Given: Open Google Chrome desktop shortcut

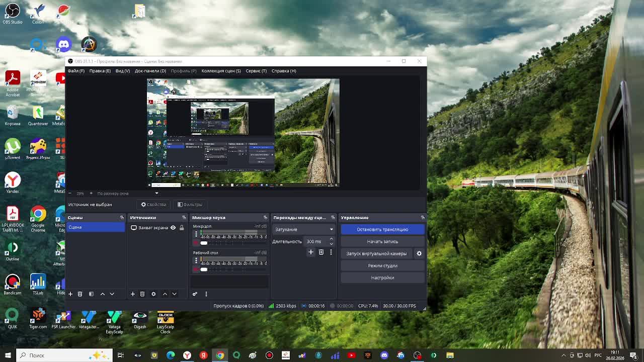Looking at the screenshot, I should click(38, 219).
